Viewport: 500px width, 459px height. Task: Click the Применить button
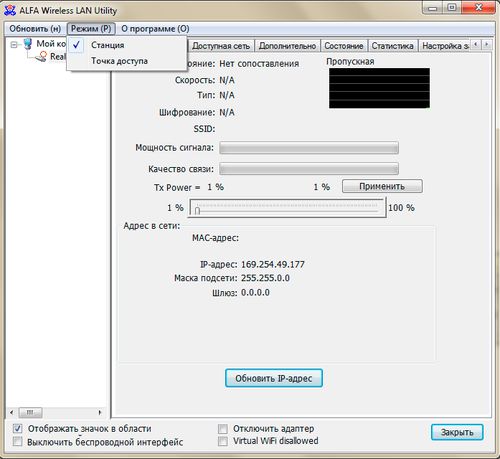coord(382,186)
